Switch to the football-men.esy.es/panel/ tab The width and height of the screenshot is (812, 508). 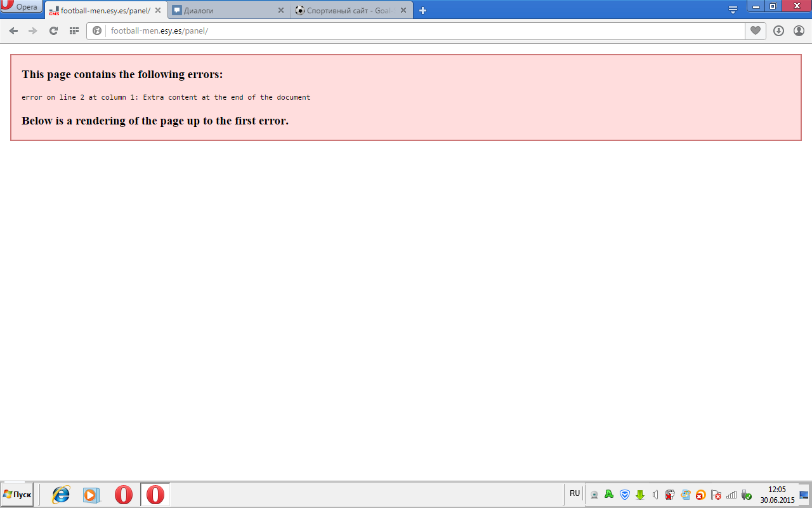pyautogui.click(x=106, y=10)
